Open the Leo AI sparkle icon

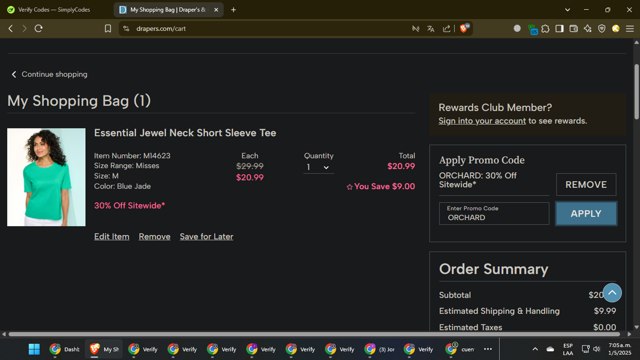(x=588, y=29)
